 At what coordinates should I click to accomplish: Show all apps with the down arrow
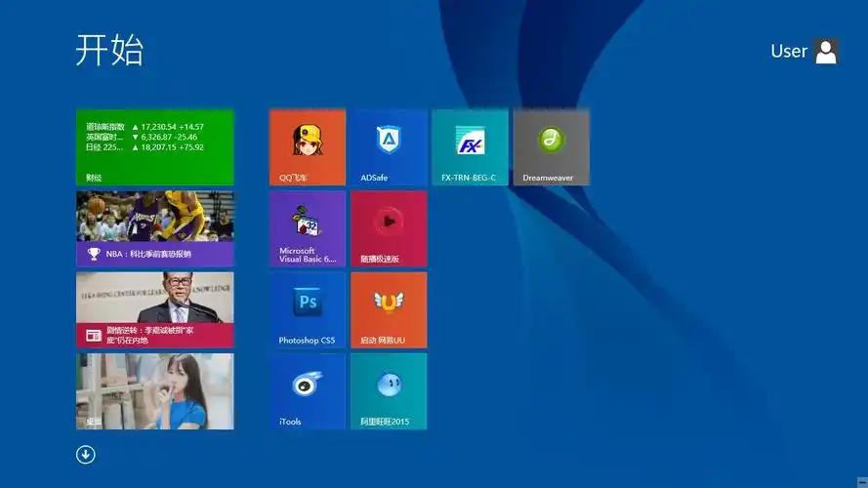point(86,454)
